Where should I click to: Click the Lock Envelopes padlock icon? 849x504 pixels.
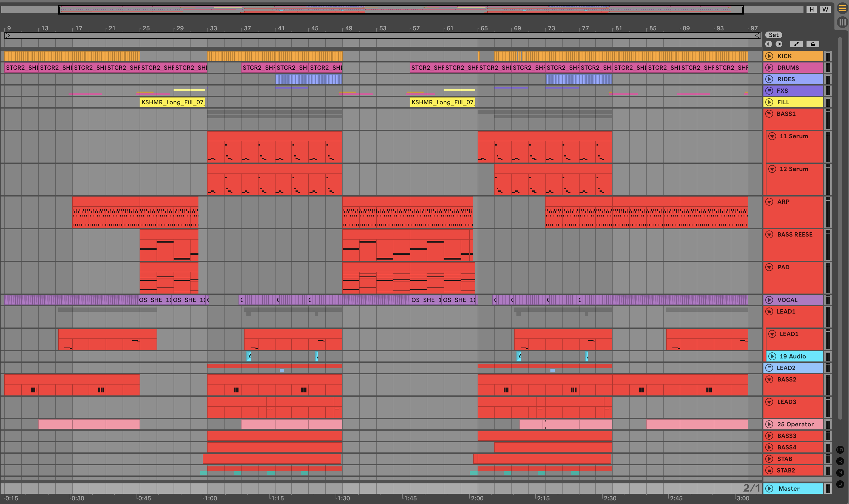pyautogui.click(x=813, y=44)
